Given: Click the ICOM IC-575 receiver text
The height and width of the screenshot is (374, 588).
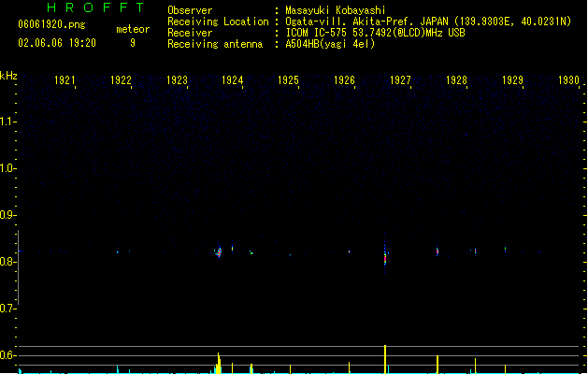Looking at the screenshot, I should coord(375,33).
